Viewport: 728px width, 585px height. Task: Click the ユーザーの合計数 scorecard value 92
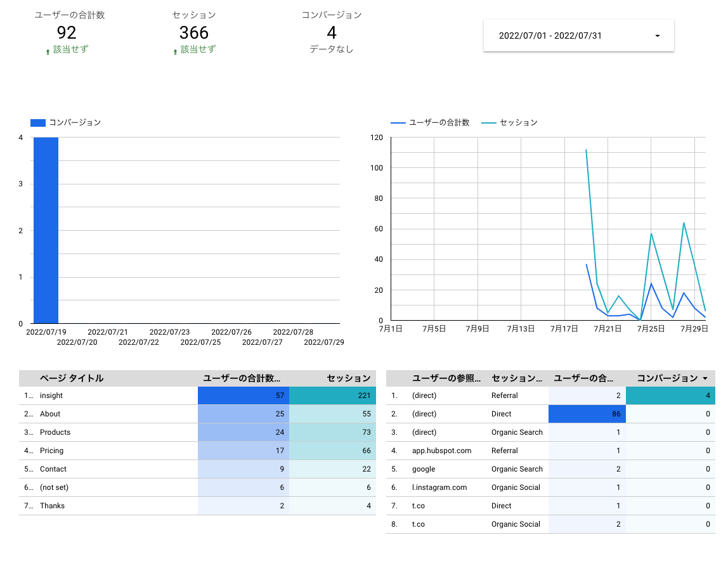[x=67, y=32]
